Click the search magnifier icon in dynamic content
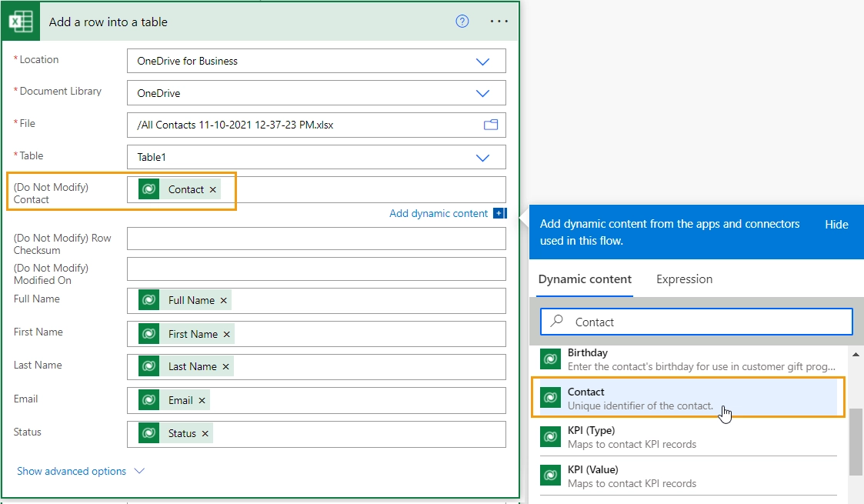864x504 pixels. tap(557, 321)
